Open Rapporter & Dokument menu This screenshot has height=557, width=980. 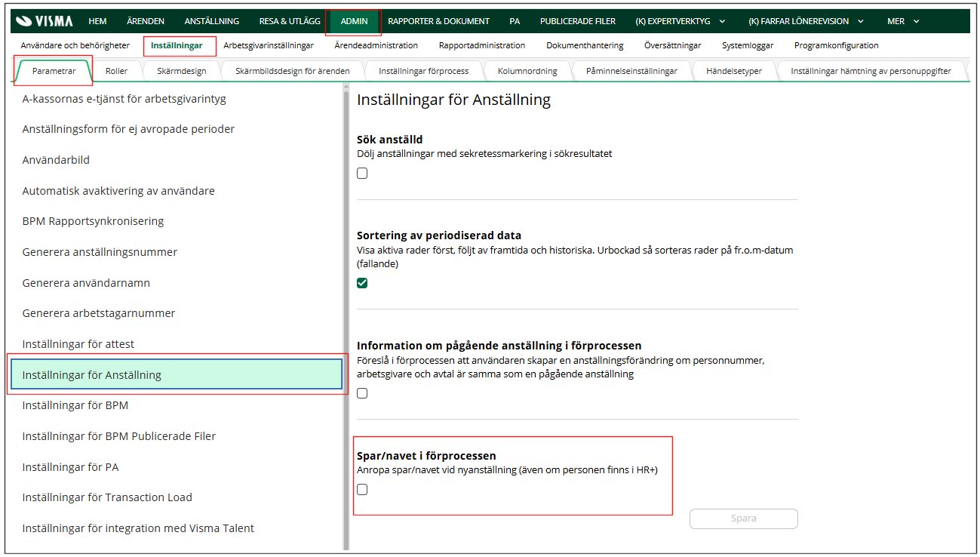(438, 21)
